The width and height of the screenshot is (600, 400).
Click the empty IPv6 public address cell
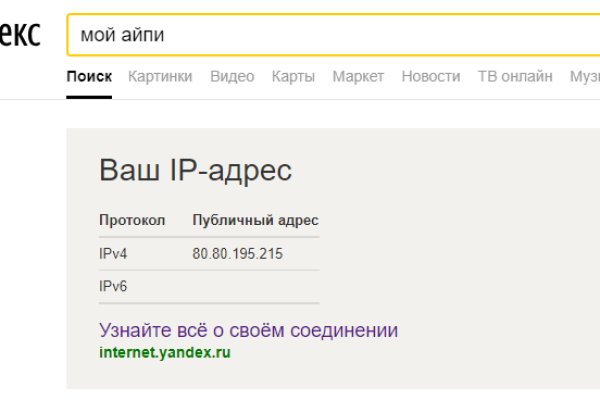tap(255, 287)
